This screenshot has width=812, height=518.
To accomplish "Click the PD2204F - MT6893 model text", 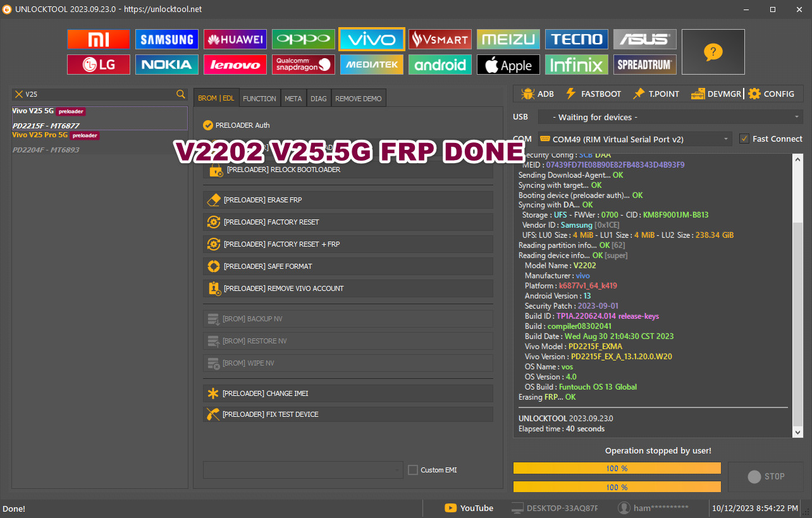I will [46, 150].
